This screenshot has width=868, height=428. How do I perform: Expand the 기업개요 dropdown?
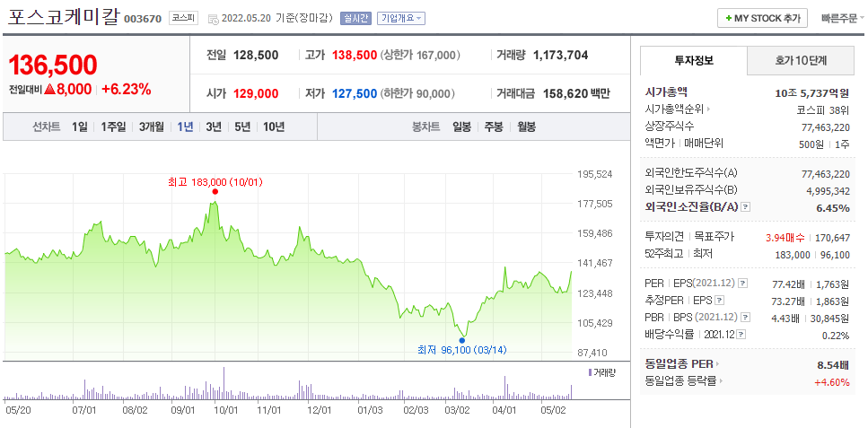click(x=401, y=18)
